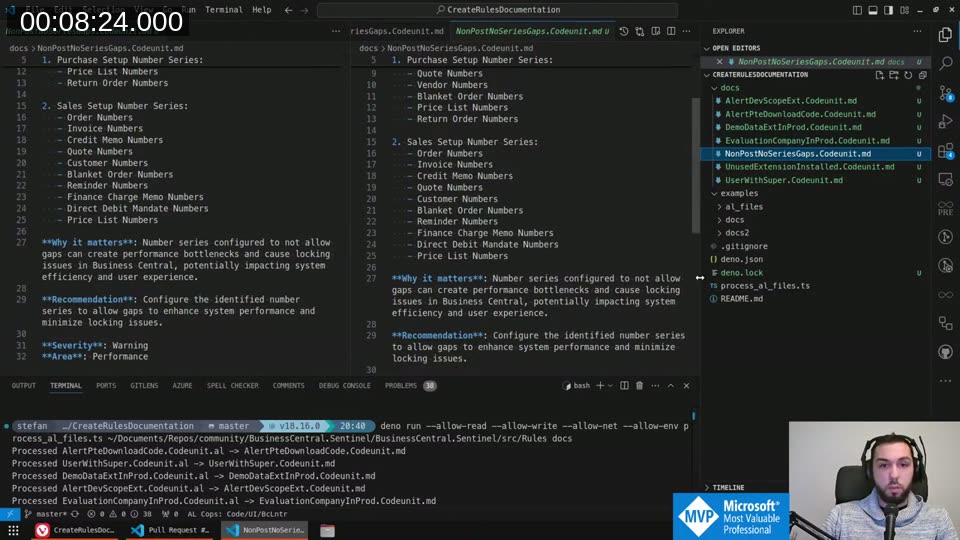The image size is (960, 540).
Task: Open the GitHub icon in activity bar
Action: point(945,352)
